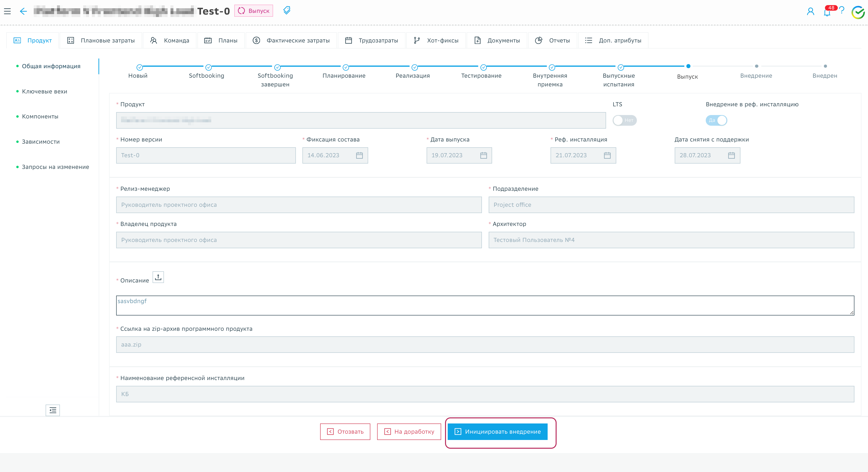This screenshot has width=868, height=472.
Task: Open Дата снятия с поддержки calendar
Action: [731, 155]
